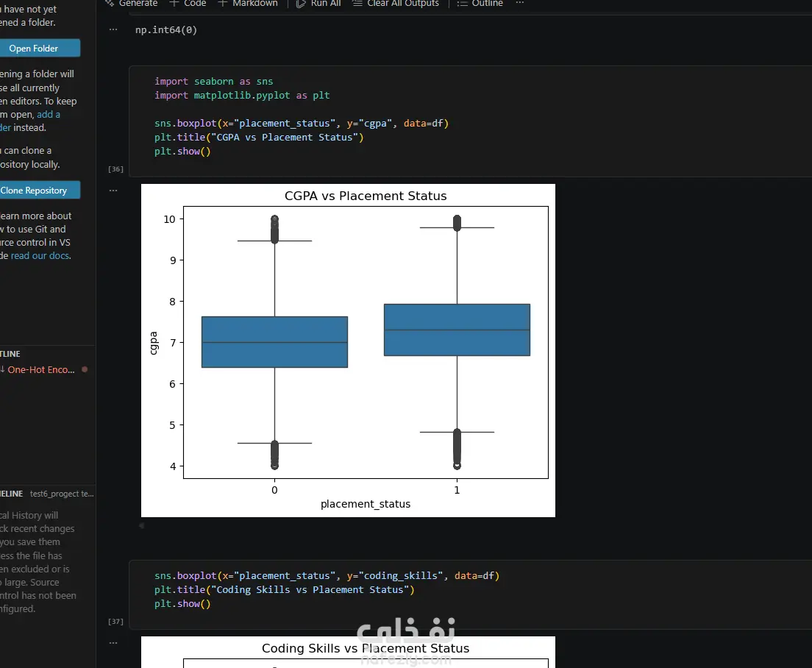The width and height of the screenshot is (812, 668).
Task: Click the Clone Repository button
Action: tap(40, 190)
